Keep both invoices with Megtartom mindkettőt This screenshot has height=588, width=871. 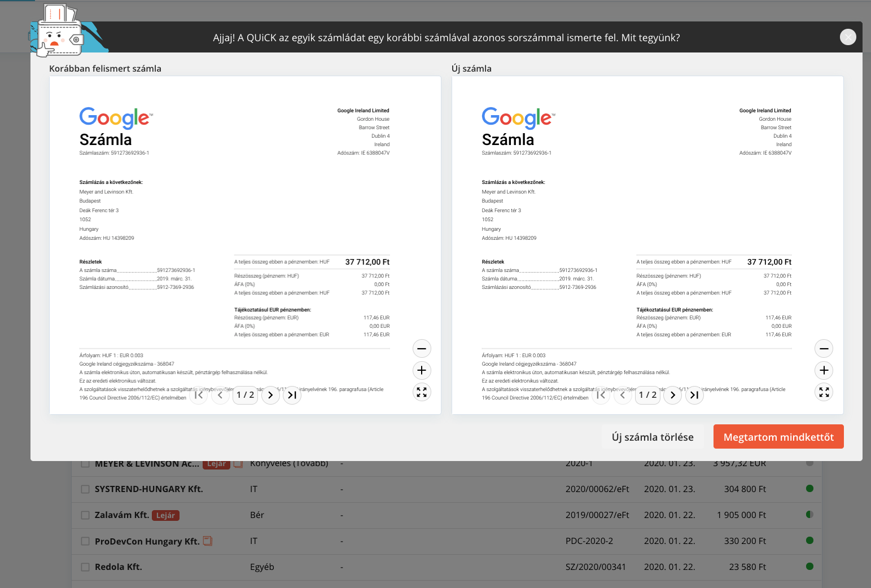(x=778, y=437)
